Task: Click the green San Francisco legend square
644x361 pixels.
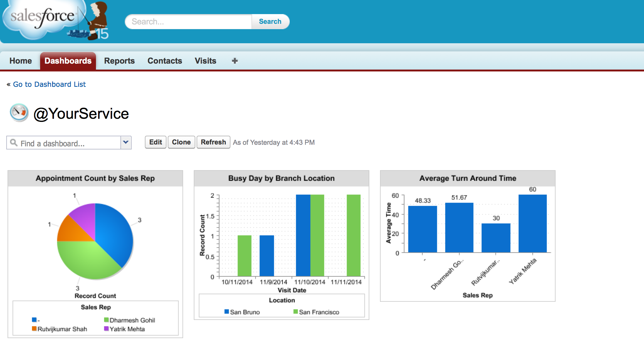Action: coord(295,311)
